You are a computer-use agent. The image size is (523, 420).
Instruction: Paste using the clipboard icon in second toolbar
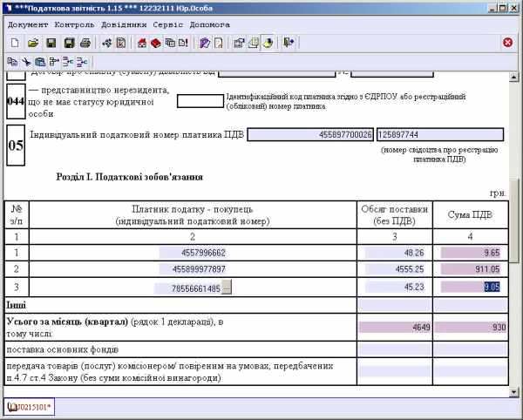coord(40,62)
